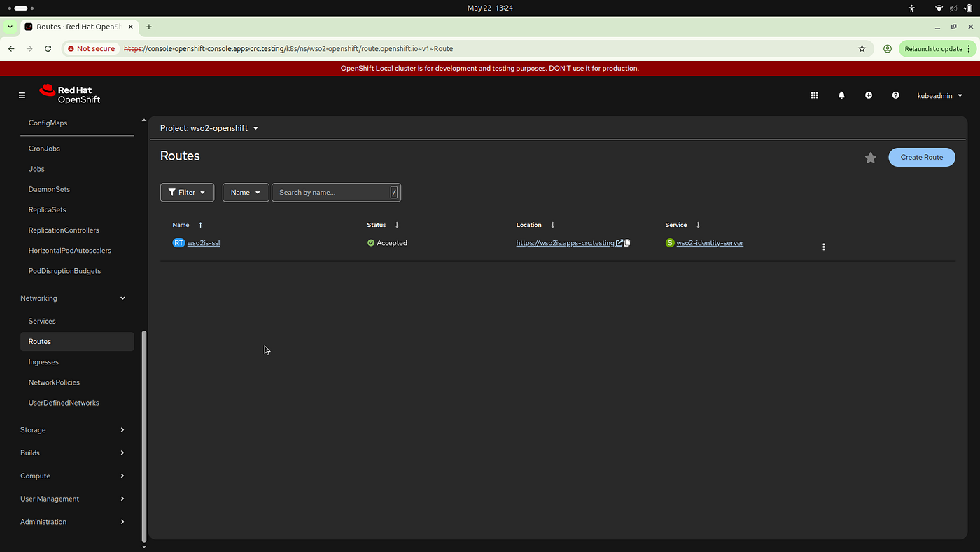Click the browser address bar URL
Image resolution: width=980 pixels, height=552 pixels.
click(x=288, y=49)
